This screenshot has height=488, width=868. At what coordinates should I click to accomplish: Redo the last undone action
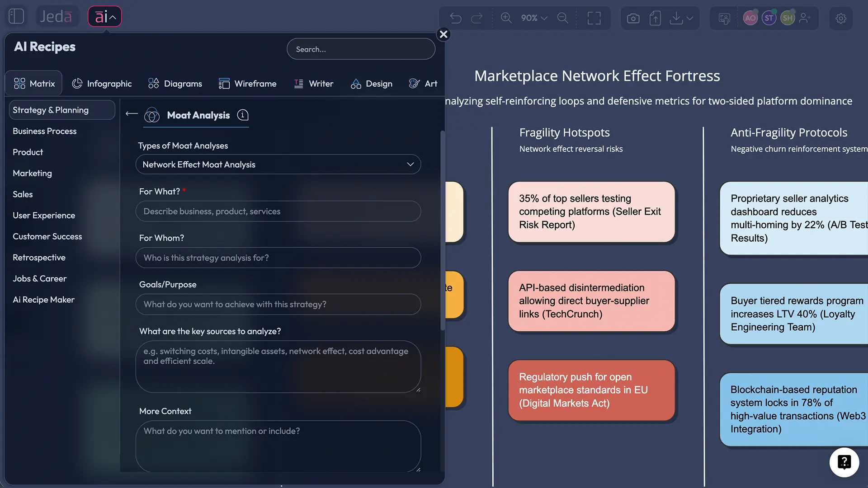476,18
